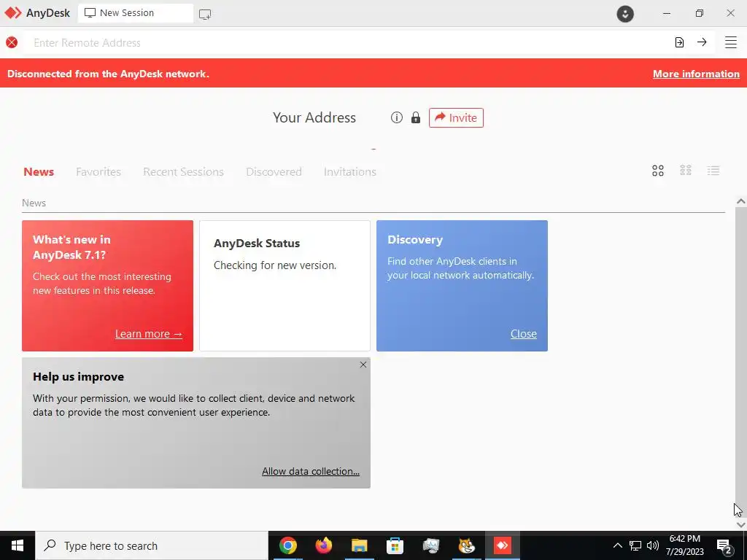Open File Explorer from taskbar
This screenshot has height=560, width=747.
359,545
